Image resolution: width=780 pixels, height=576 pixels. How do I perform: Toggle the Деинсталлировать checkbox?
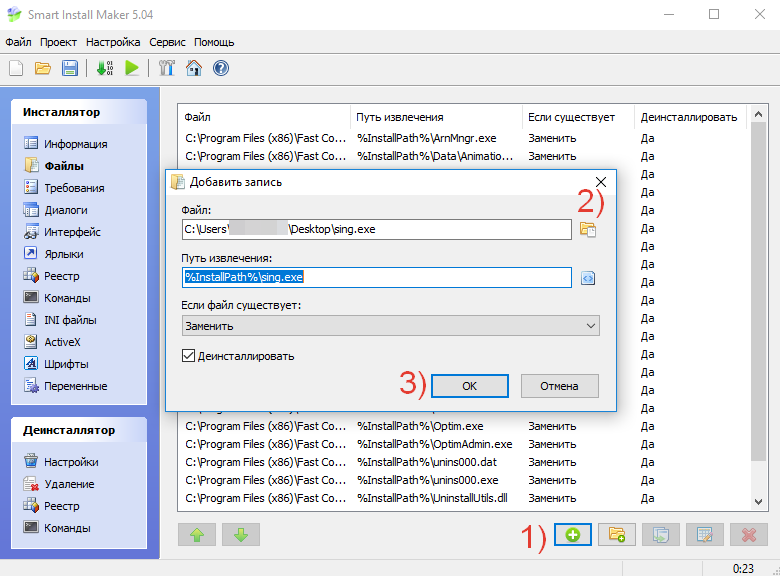pyautogui.click(x=188, y=356)
